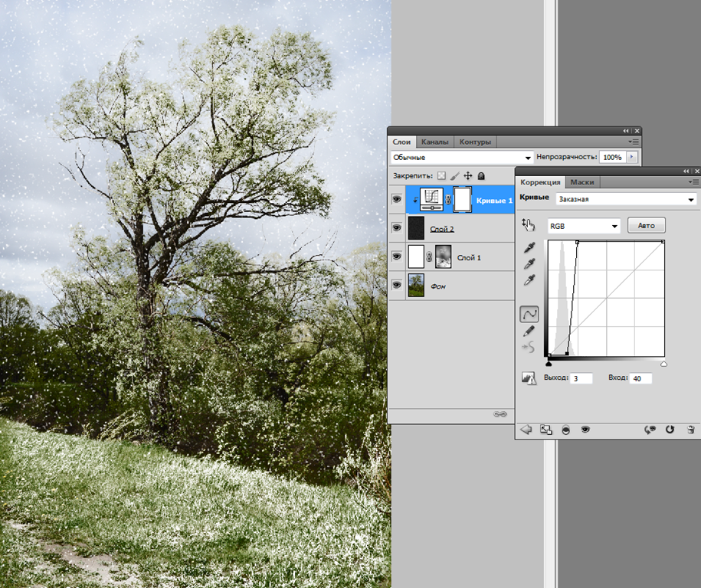Image resolution: width=701 pixels, height=588 pixels.
Task: Lock layer position icon
Action: [x=467, y=176]
